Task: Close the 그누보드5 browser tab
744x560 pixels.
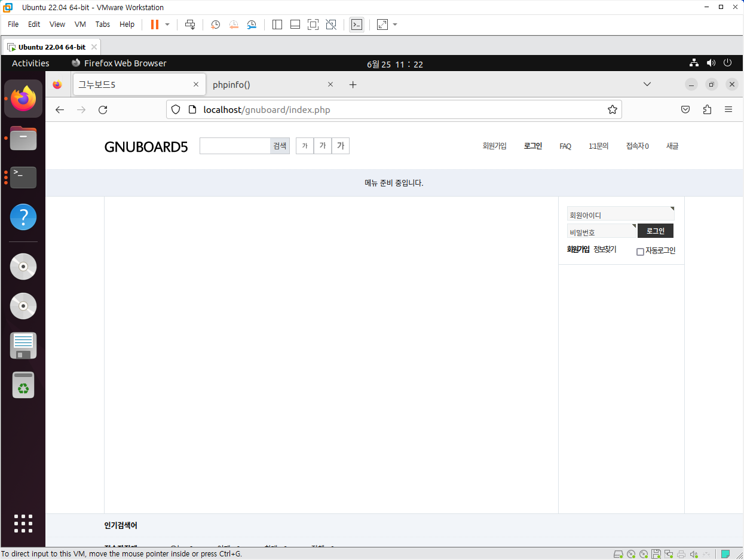Action: click(x=196, y=85)
